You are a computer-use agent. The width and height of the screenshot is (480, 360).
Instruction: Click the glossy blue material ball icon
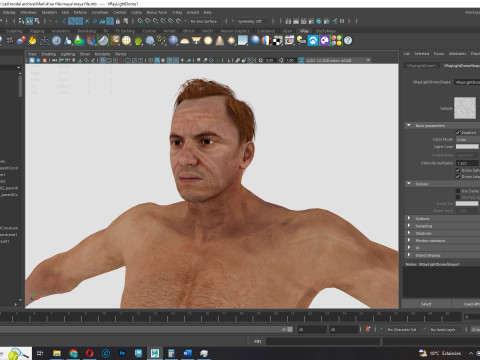pos(255,41)
